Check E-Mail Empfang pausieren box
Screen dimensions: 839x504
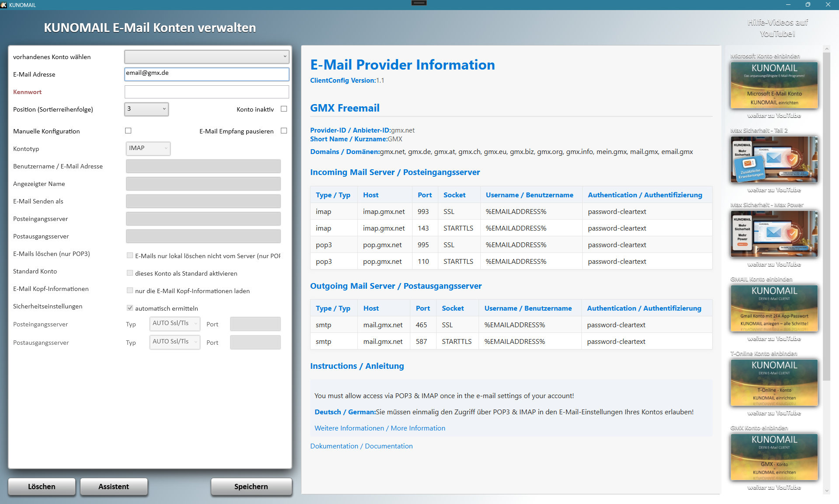(x=284, y=131)
